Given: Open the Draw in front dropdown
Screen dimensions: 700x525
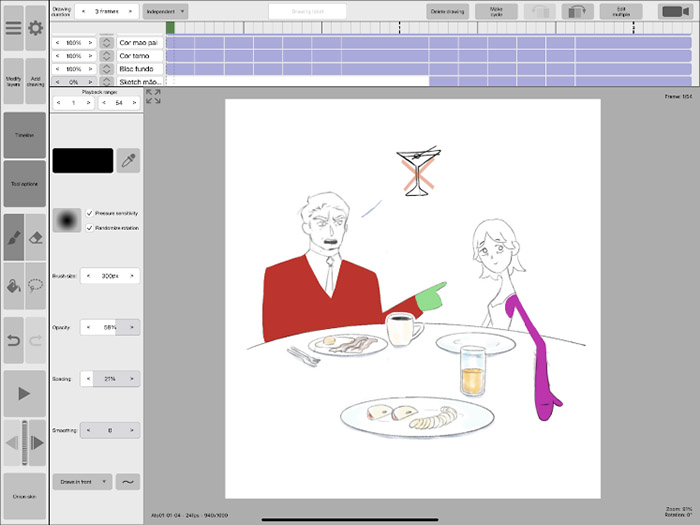Looking at the screenshot, I should (83, 481).
